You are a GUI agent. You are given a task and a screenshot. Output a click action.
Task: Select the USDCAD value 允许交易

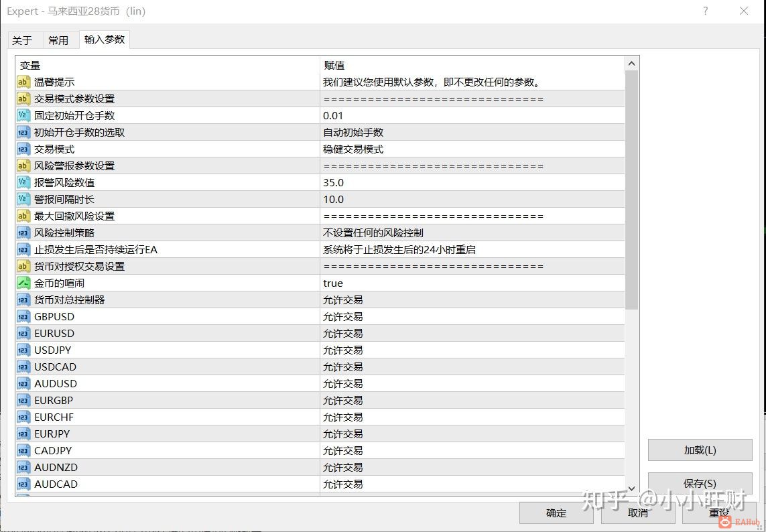coord(343,367)
